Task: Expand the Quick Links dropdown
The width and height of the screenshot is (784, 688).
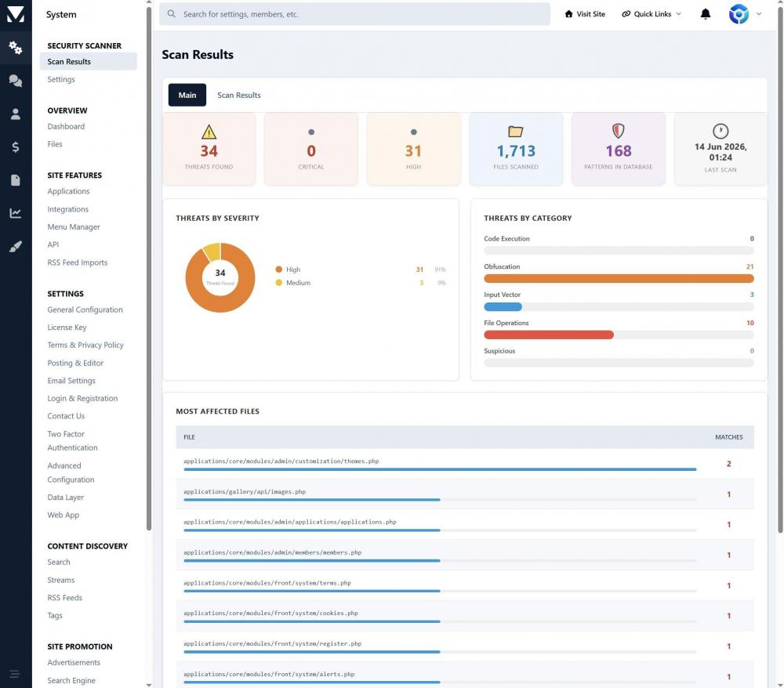Action: (x=651, y=14)
